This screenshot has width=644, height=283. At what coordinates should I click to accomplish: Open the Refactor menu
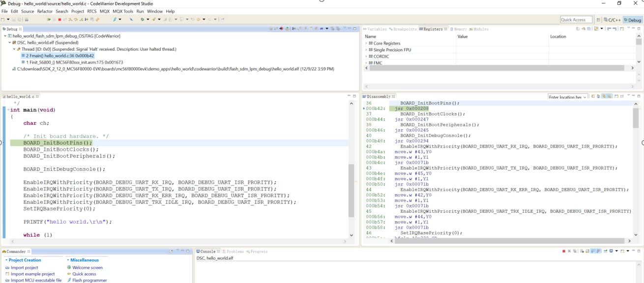pos(45,11)
